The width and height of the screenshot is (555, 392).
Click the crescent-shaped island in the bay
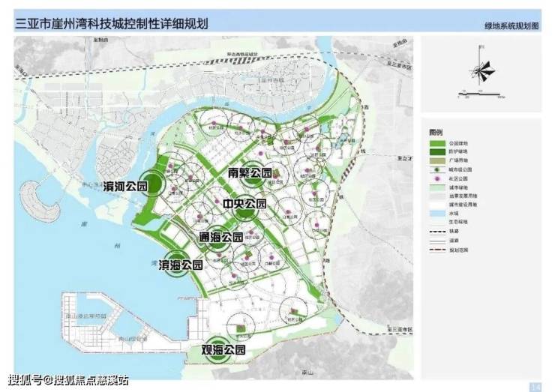click(39, 201)
